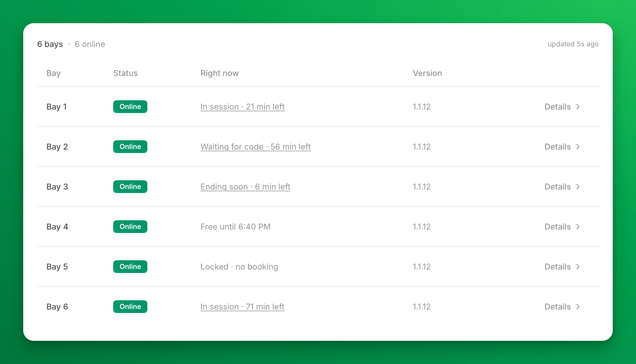Click version 1.1.12 in Bay 6 row
The image size is (636, 364).
point(422,307)
